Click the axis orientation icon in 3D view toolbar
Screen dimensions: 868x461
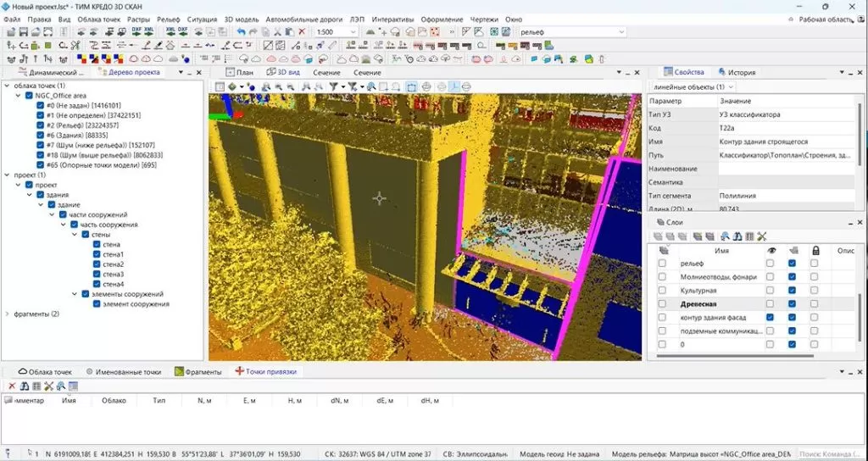point(454,86)
